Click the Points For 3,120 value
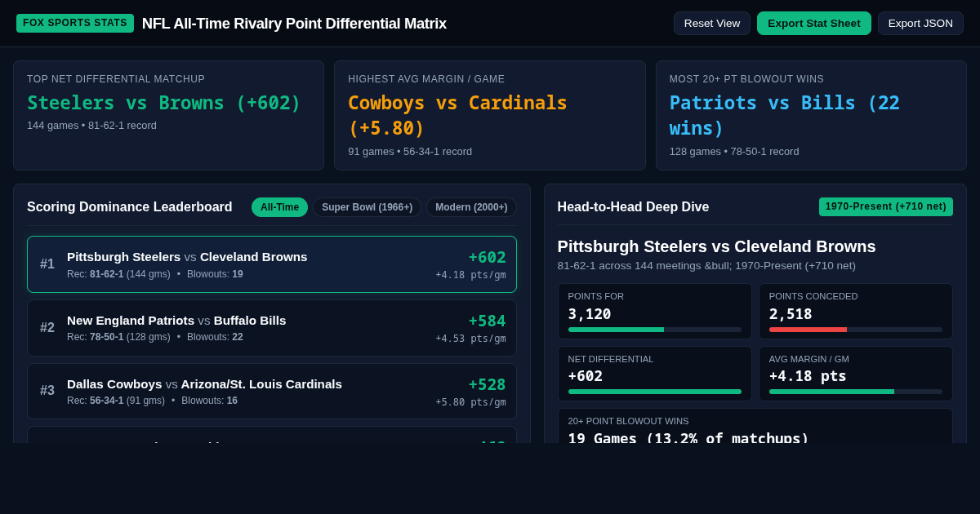980x514 pixels. [x=590, y=314]
